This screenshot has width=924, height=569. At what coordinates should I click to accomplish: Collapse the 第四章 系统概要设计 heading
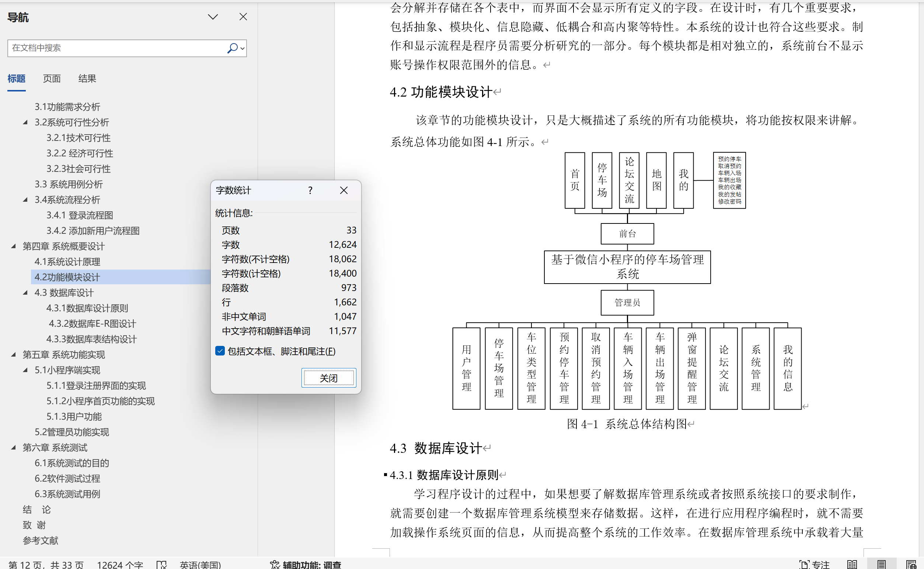(x=14, y=246)
